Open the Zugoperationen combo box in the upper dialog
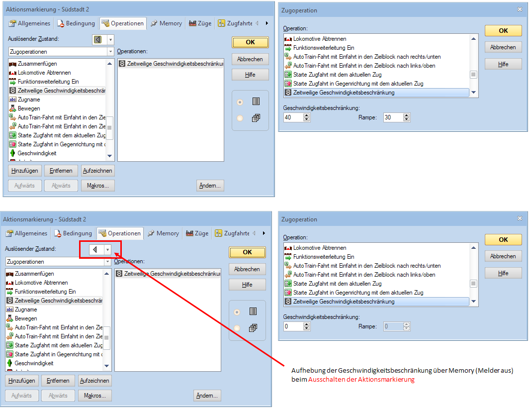This screenshot has height=416, width=532. (110, 52)
